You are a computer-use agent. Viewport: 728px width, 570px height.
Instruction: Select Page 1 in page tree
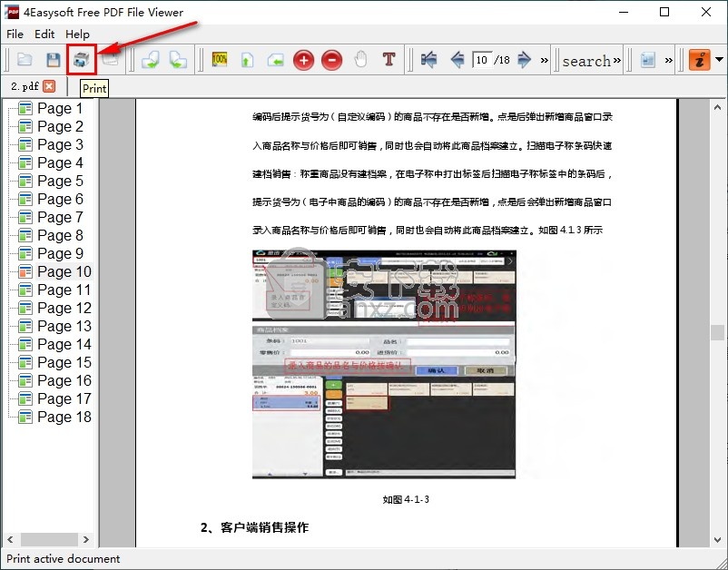(60, 108)
